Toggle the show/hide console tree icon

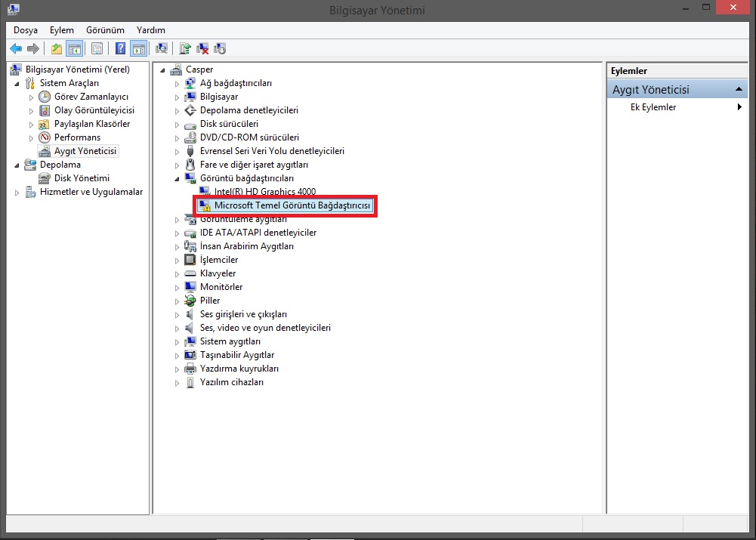point(74,48)
